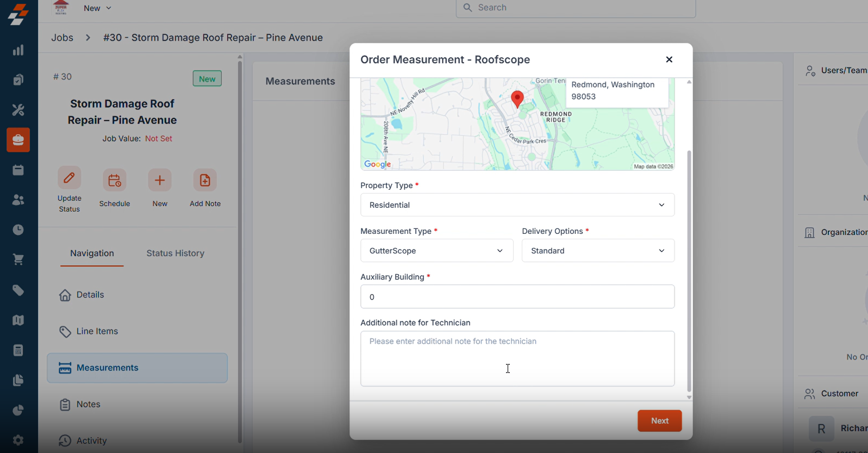The width and height of the screenshot is (868, 453).
Task: Open the New dropdown in top bar
Action: pos(97,8)
